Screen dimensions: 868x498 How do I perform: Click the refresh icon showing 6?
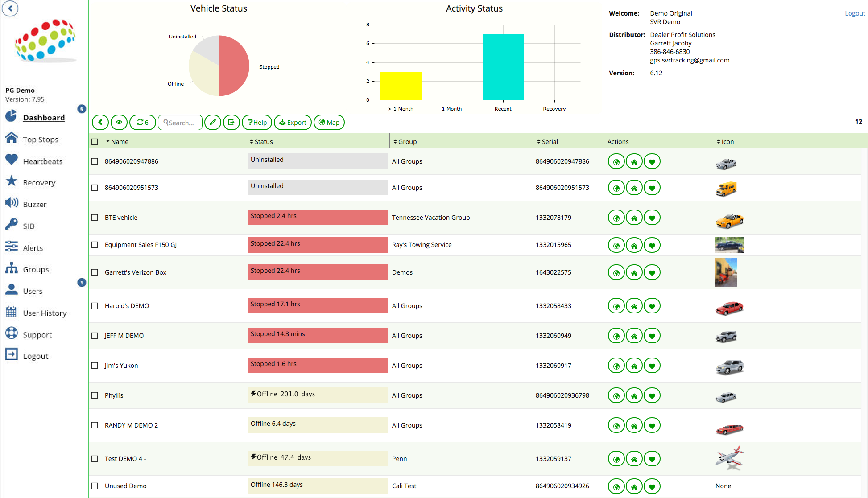pyautogui.click(x=142, y=122)
